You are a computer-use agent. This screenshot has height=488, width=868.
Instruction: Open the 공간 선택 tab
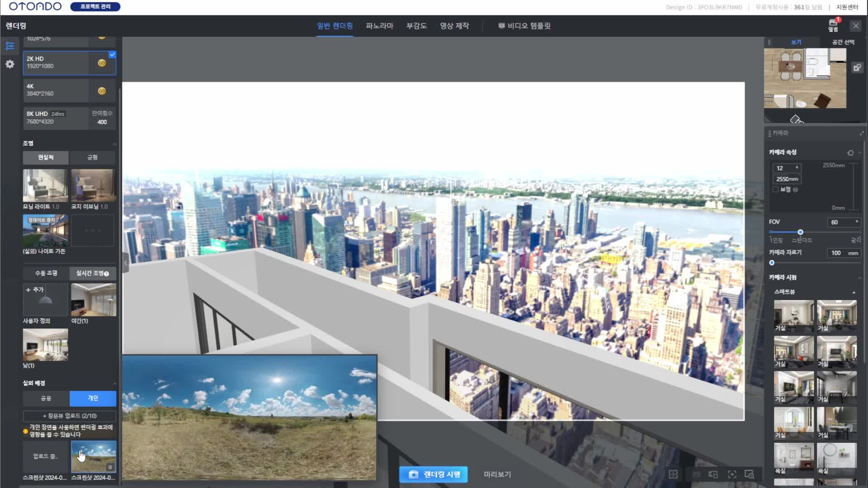coord(843,42)
